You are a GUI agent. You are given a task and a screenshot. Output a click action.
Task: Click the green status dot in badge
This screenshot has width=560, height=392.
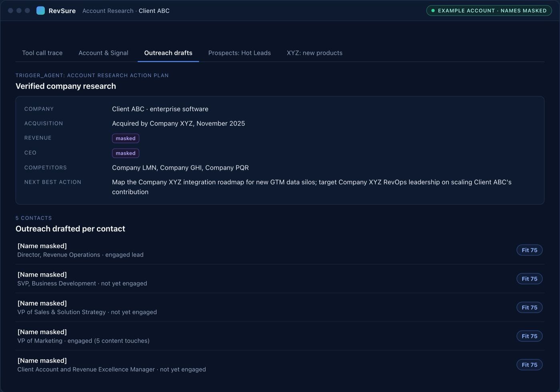pos(433,11)
